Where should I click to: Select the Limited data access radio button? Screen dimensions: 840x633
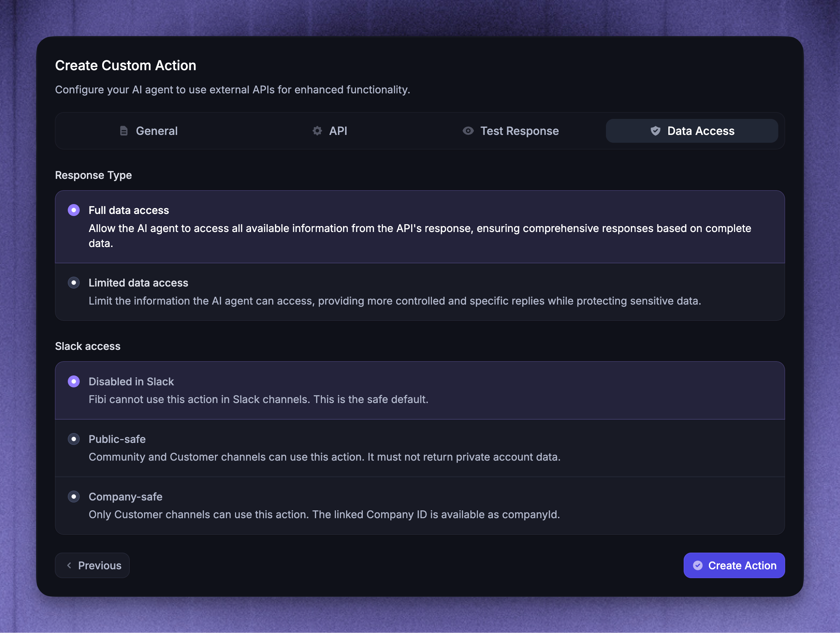coord(74,282)
